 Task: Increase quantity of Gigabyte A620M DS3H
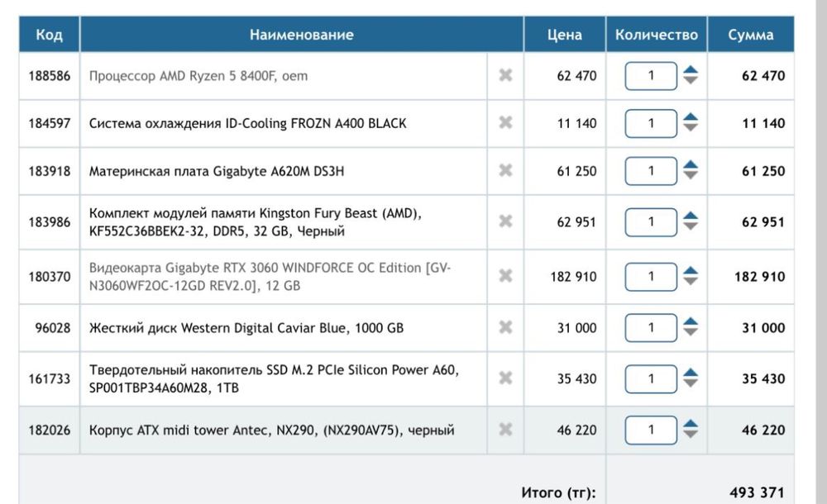pyautogui.click(x=691, y=164)
